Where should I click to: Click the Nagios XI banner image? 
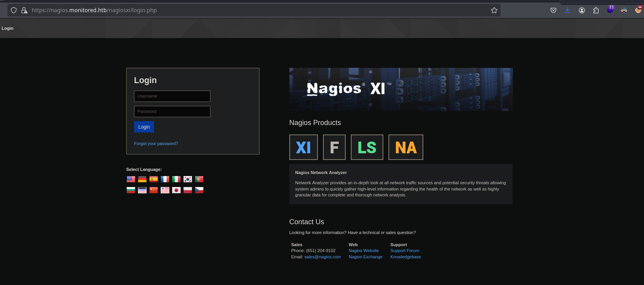(401, 89)
